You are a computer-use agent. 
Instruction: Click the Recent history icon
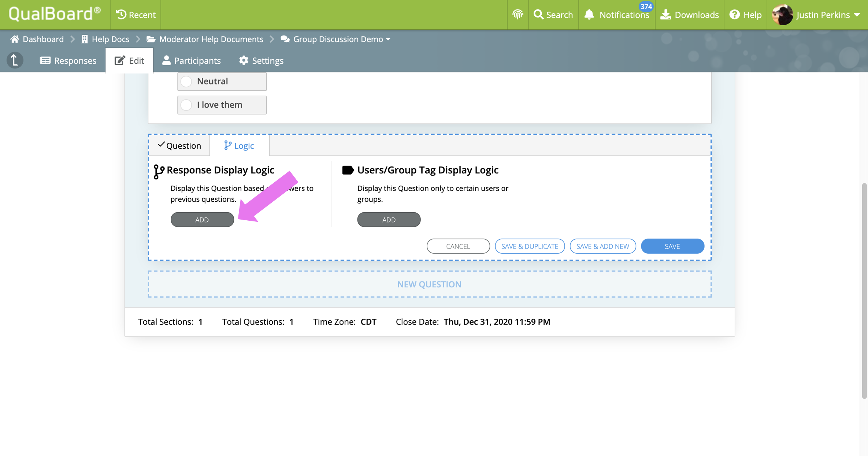tap(121, 15)
